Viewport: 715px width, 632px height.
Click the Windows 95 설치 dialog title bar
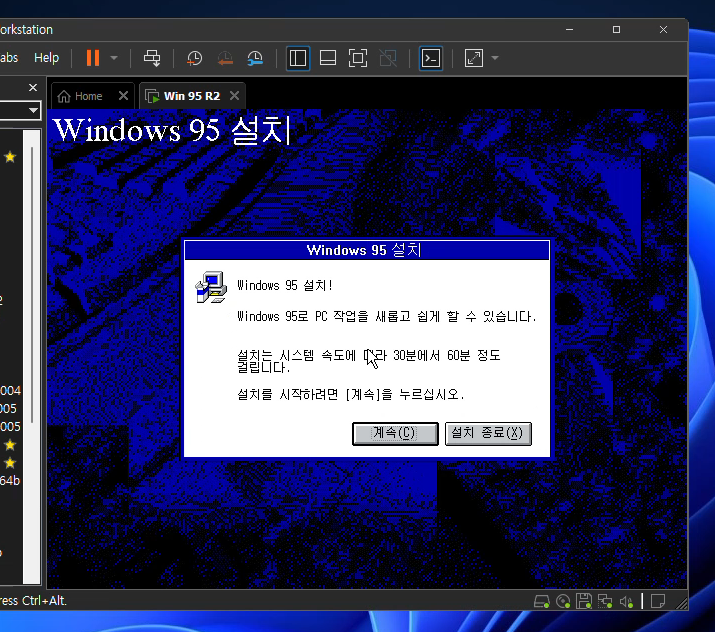(x=367, y=250)
